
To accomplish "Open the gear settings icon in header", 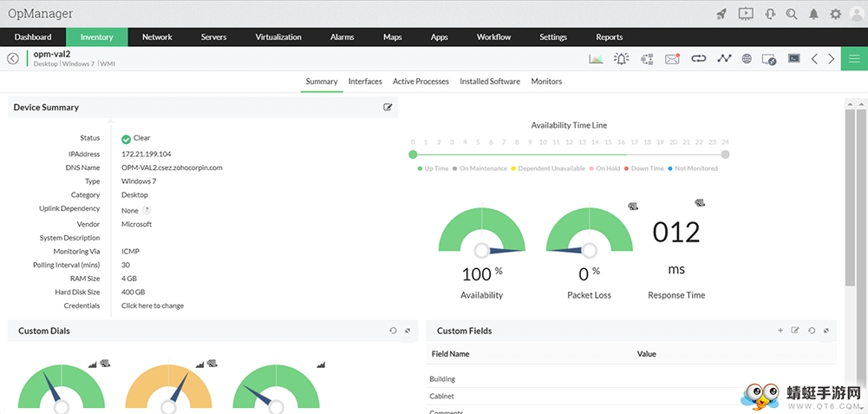I will pos(835,14).
